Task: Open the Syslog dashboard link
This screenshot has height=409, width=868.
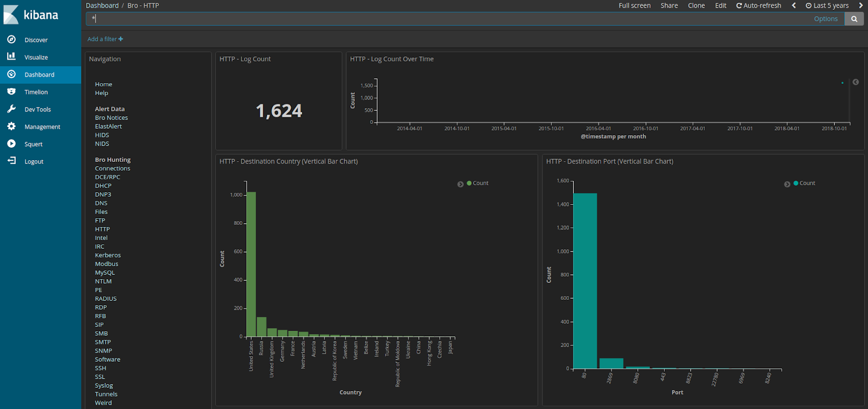Action: [104, 386]
